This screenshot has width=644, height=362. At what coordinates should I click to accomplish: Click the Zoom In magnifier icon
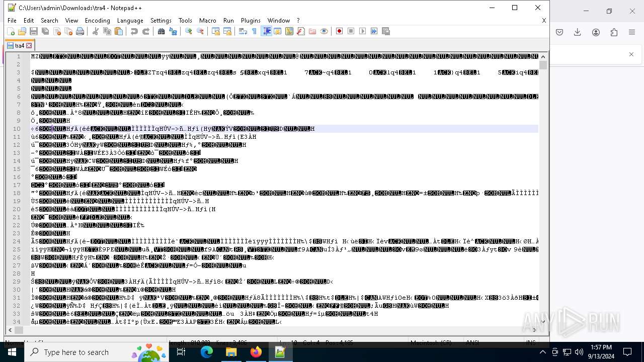[189, 31]
